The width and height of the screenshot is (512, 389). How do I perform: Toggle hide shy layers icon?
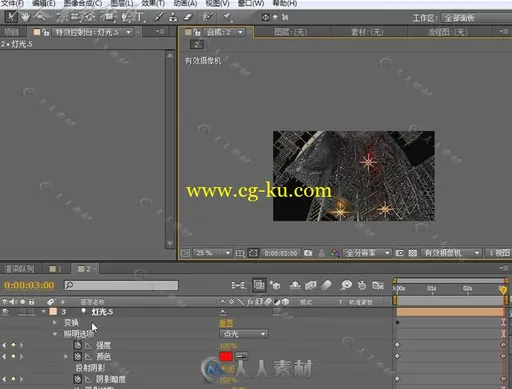tap(295, 285)
